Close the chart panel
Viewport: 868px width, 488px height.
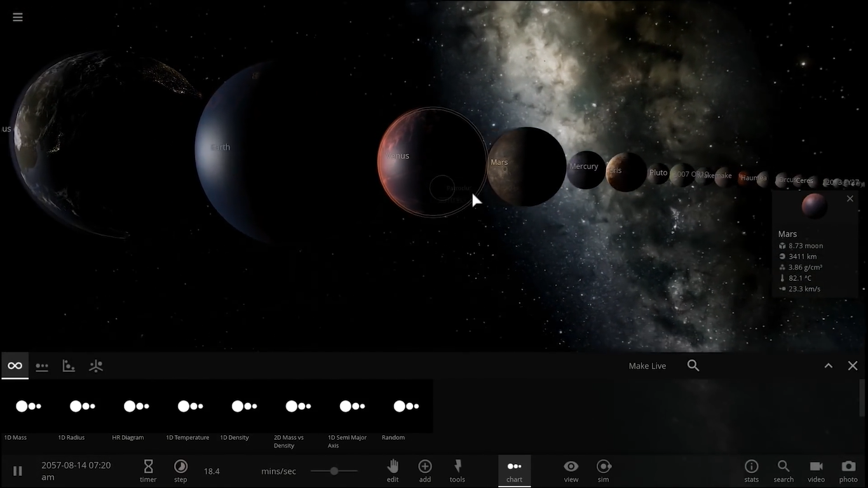coord(853,365)
